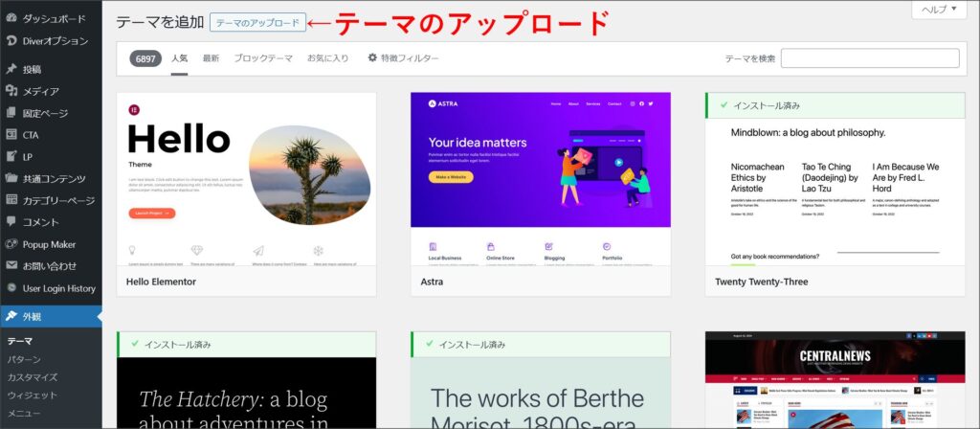Open the Popup Maker menu
This screenshot has width=980, height=429.
tap(51, 244)
